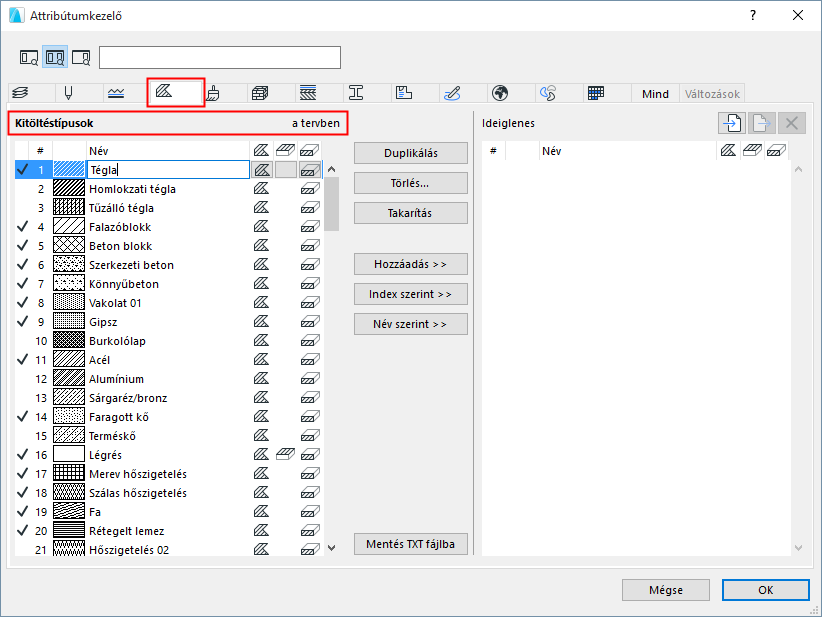822x617 pixels.
Task: Click the Tégla blue hatch swatch
Action: (x=69, y=170)
